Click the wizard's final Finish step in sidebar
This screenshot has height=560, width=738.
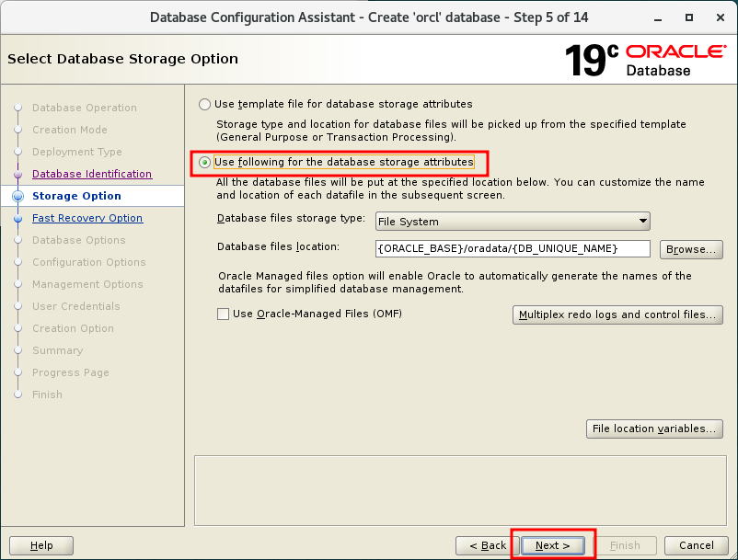tap(47, 395)
